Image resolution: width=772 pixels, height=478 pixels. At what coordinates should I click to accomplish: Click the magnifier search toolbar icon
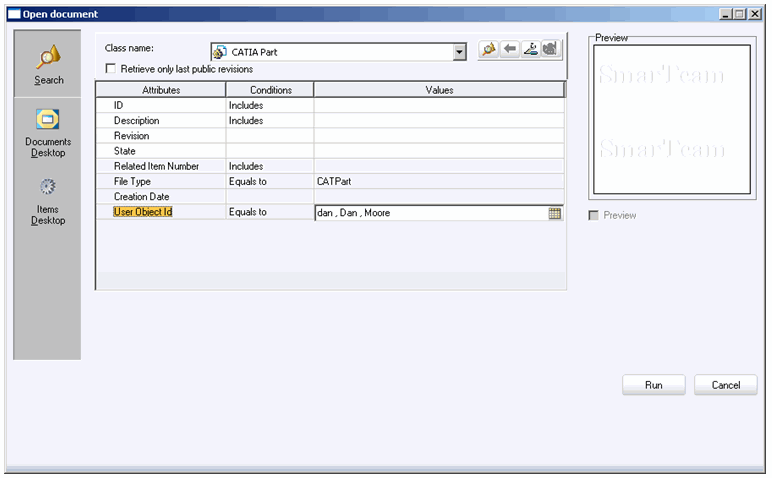pyautogui.click(x=489, y=49)
